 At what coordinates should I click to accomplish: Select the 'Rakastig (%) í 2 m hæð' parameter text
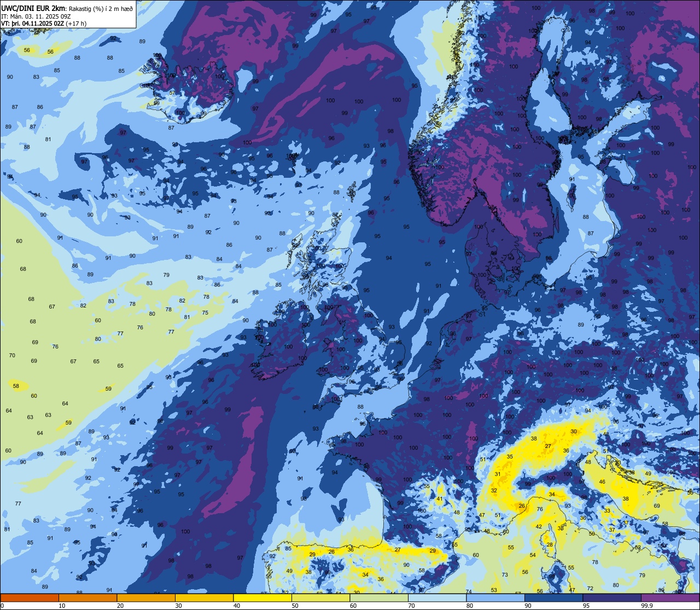101,8
